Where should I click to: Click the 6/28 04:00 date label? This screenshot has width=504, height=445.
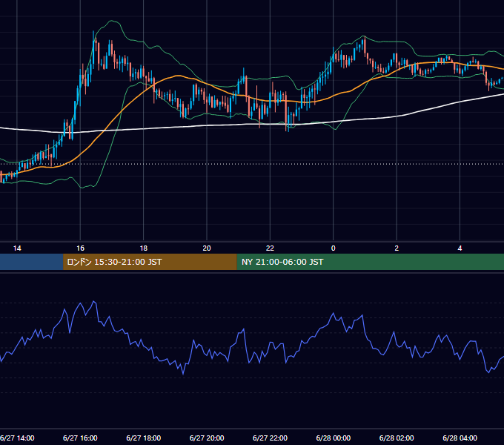460,438
